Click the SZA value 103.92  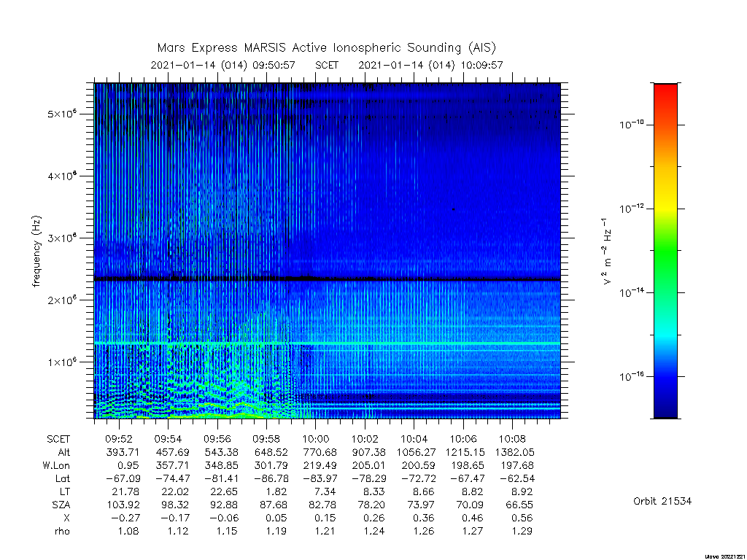coord(122,505)
